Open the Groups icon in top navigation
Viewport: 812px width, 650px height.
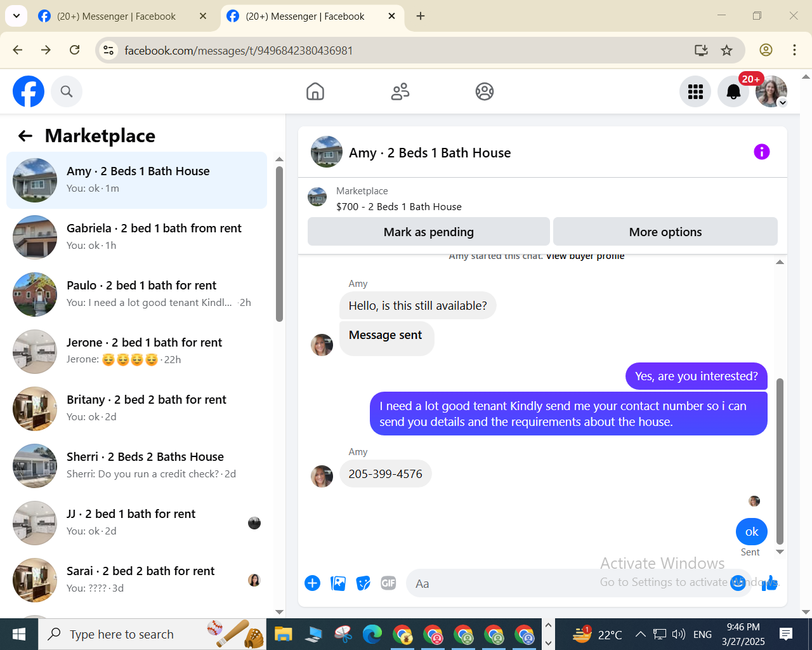pyautogui.click(x=485, y=91)
